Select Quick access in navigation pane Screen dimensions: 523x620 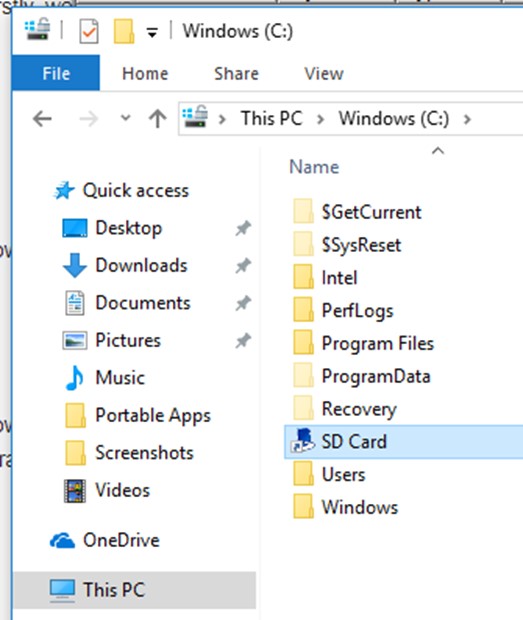135,191
